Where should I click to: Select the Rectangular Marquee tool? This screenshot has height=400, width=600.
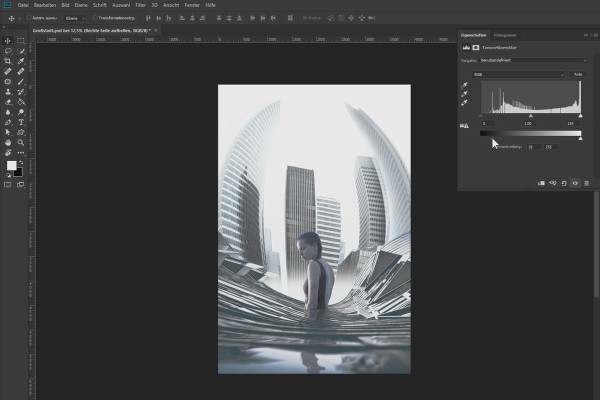click(x=21, y=41)
